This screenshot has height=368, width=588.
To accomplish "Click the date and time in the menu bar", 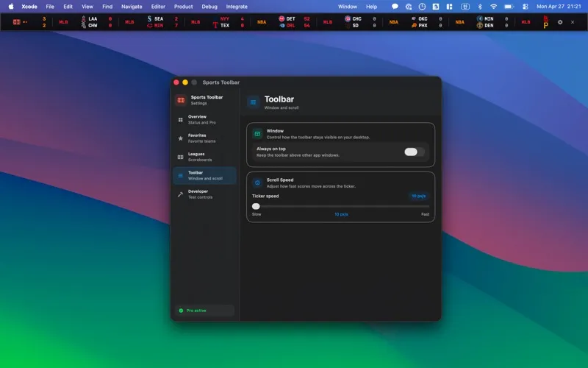I will coord(559,7).
